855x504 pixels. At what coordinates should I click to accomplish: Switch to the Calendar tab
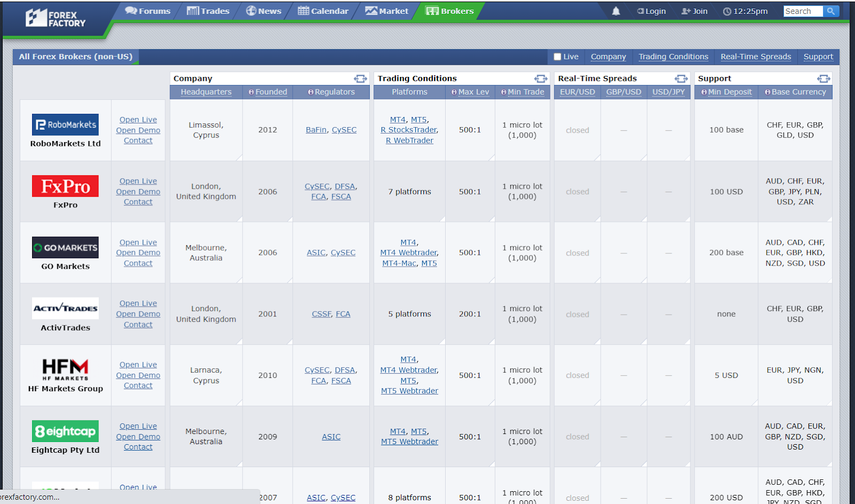(323, 11)
